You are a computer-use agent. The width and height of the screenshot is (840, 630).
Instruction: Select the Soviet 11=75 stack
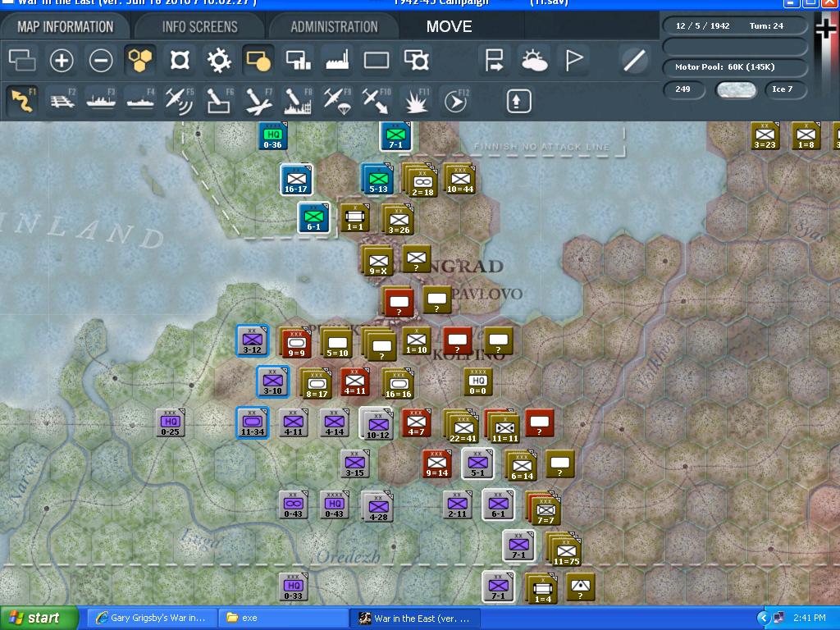pos(564,550)
